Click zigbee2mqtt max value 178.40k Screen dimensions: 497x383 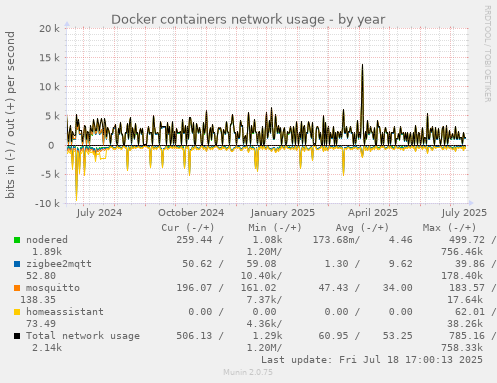click(x=462, y=276)
